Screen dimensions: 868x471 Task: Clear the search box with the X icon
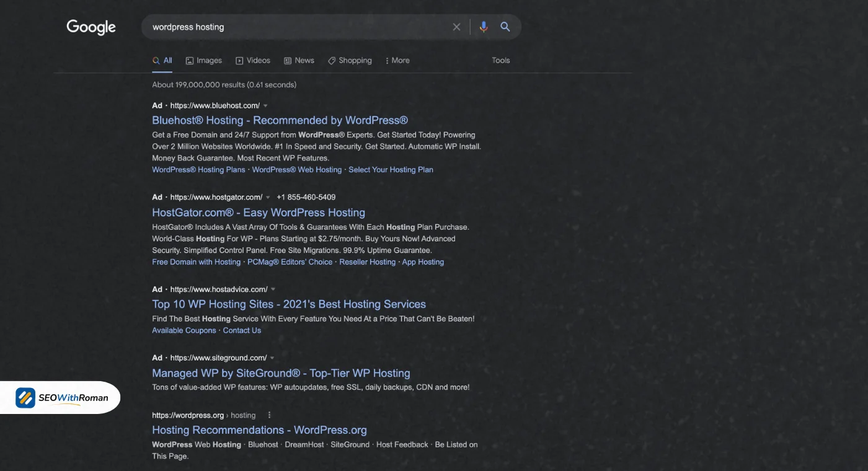tap(456, 27)
